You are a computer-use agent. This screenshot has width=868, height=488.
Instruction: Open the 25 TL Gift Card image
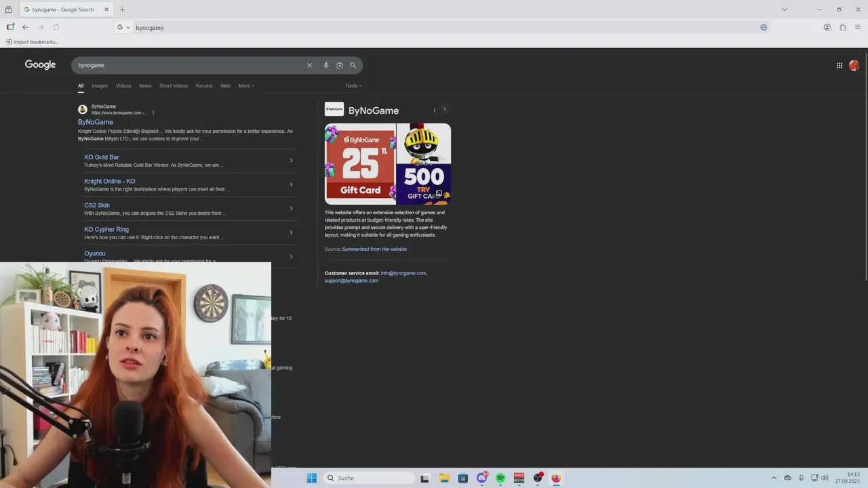pos(360,164)
